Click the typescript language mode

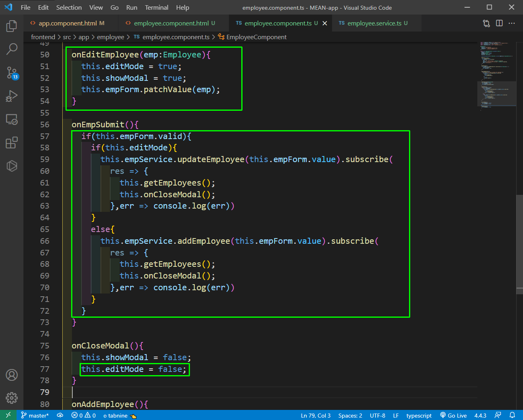click(419, 415)
